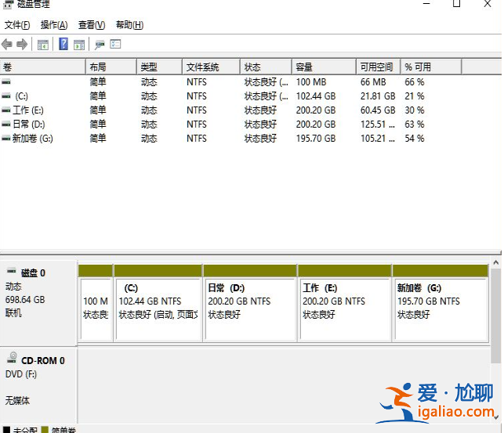Click the disk pane scrollbar up arrow
The width and height of the screenshot is (504, 433).
[496, 262]
